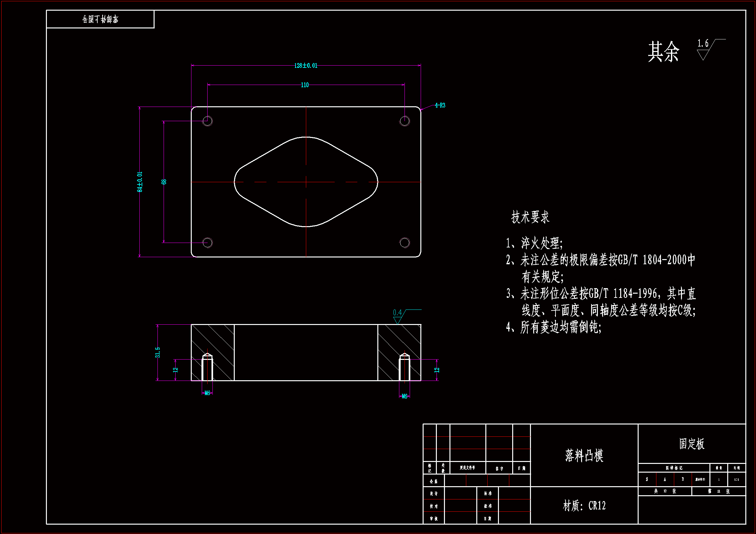Click the mirrored text box at top left
This screenshot has width=756, height=534.
pyautogui.click(x=100, y=19)
